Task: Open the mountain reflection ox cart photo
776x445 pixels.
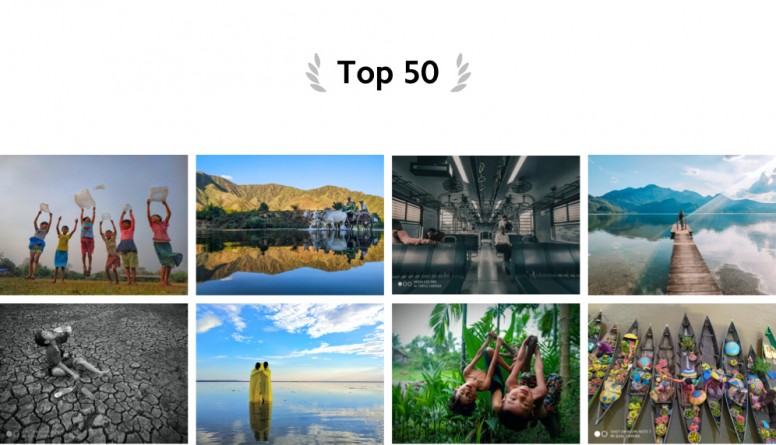Action: tap(290, 225)
